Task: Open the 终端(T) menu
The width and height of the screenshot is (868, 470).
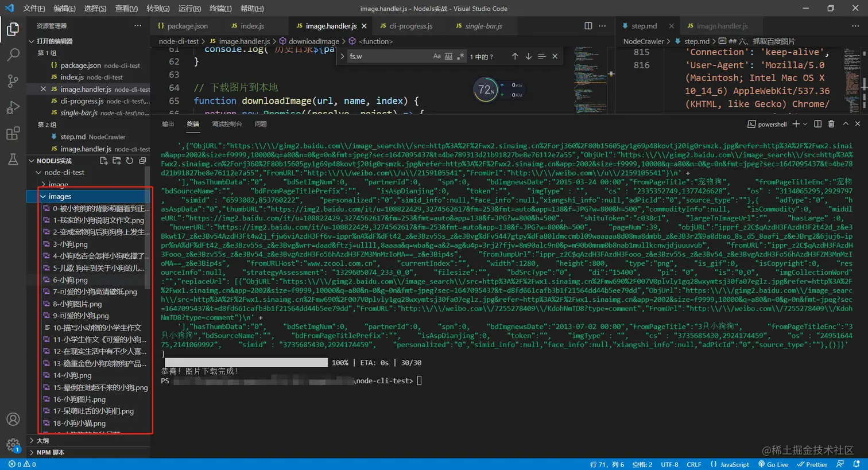Action: 220,9
